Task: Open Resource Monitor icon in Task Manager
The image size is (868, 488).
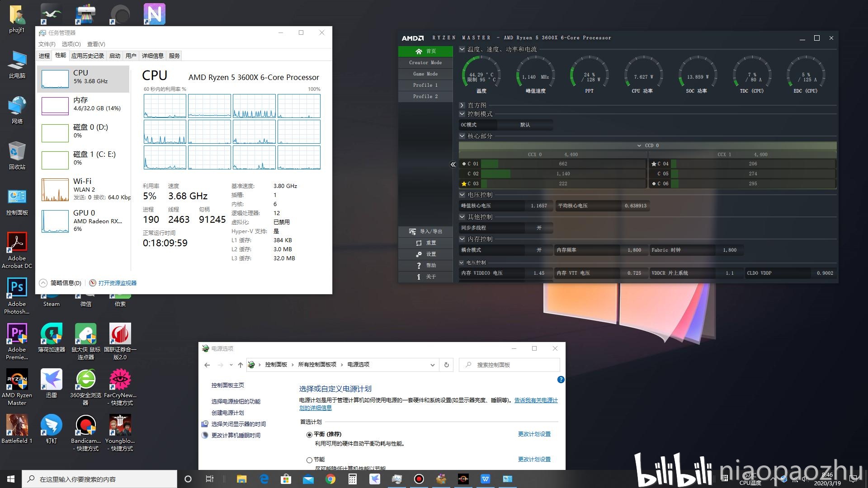Action: click(93, 283)
